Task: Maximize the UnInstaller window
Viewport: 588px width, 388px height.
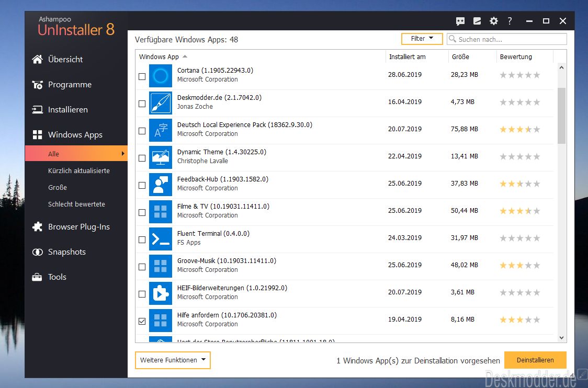Action: tap(546, 21)
